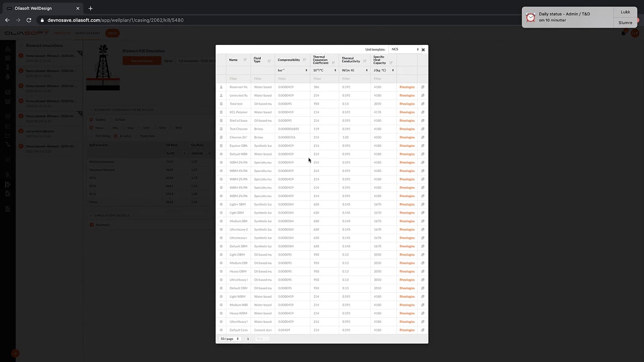Open Rheologies for the KCL Polymer fluid
Image resolution: width=644 pixels, height=362 pixels.
[x=407, y=112]
